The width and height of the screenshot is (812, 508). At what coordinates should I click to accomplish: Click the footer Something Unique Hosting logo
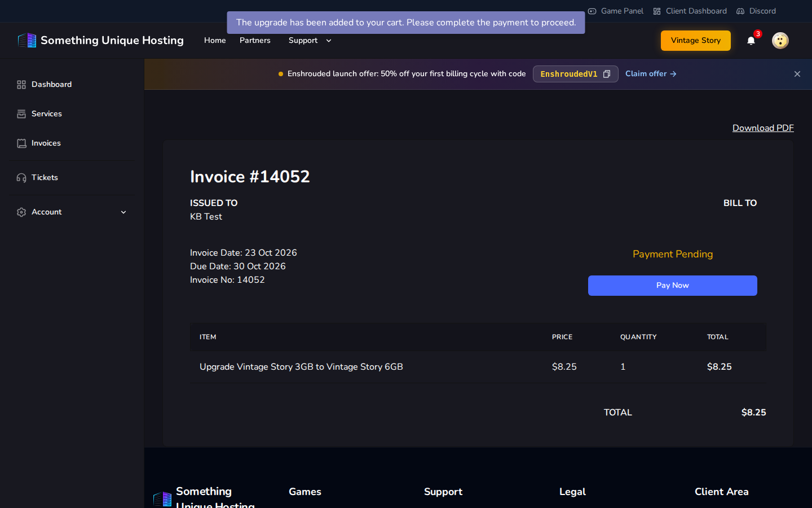162,499
